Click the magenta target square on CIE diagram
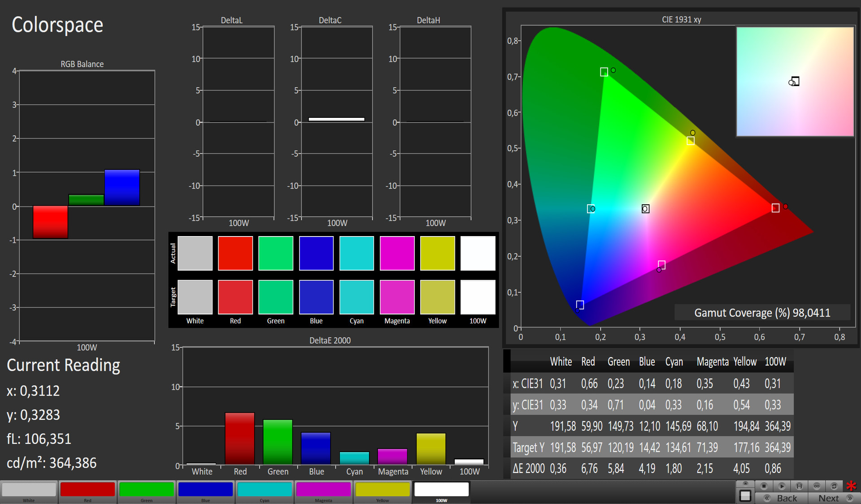Viewport: 861px width, 504px height. pyautogui.click(x=661, y=265)
